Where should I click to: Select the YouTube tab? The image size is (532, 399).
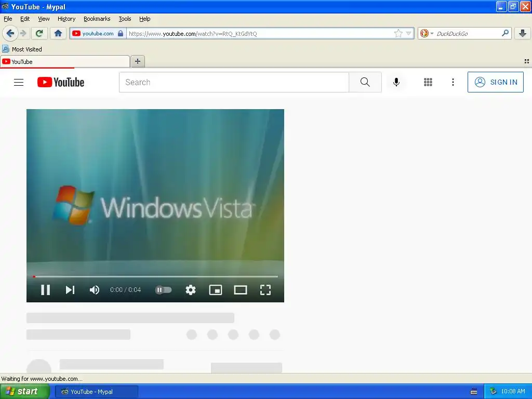(65, 62)
